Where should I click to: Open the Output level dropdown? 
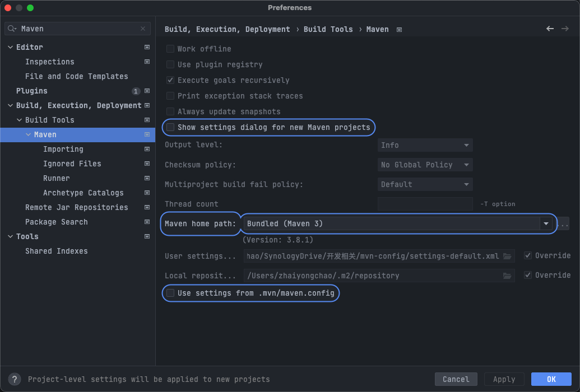[x=425, y=145]
